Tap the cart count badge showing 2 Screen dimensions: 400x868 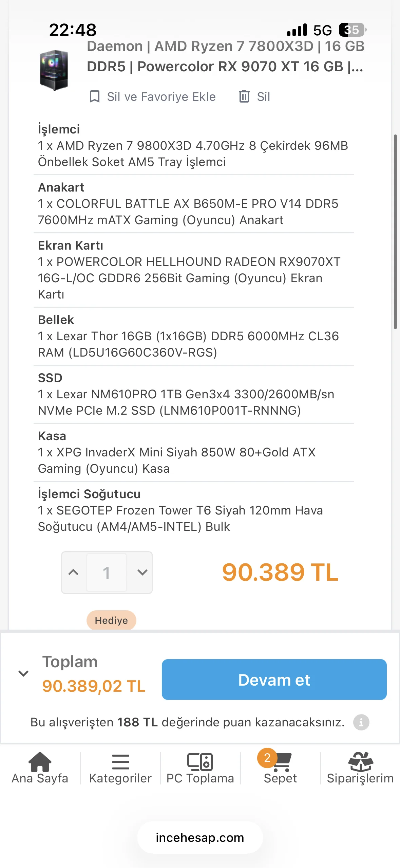coord(267,758)
